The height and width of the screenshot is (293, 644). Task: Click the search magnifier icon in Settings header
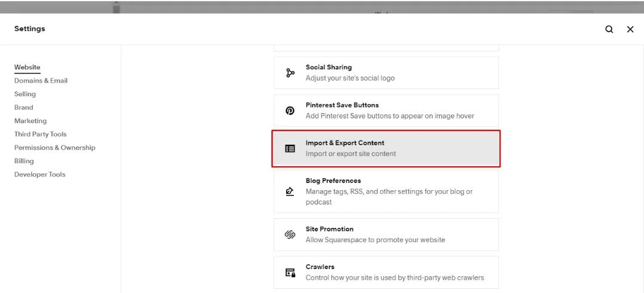pos(609,29)
